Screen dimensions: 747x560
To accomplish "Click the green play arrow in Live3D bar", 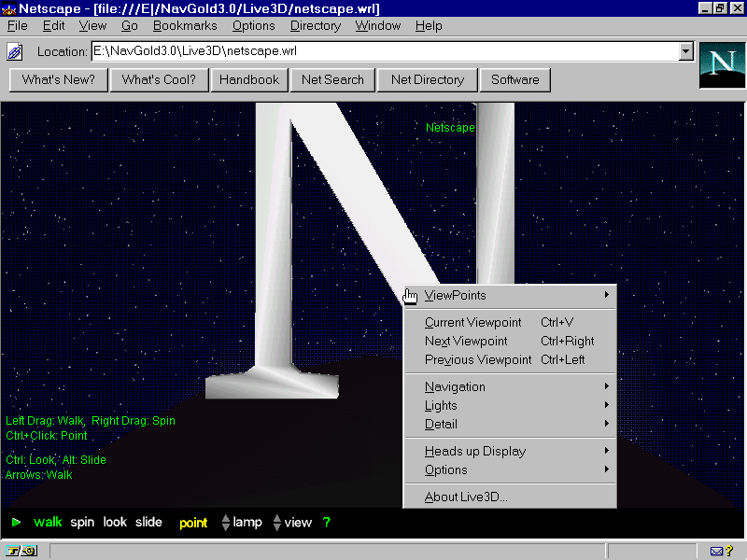I will (x=16, y=523).
